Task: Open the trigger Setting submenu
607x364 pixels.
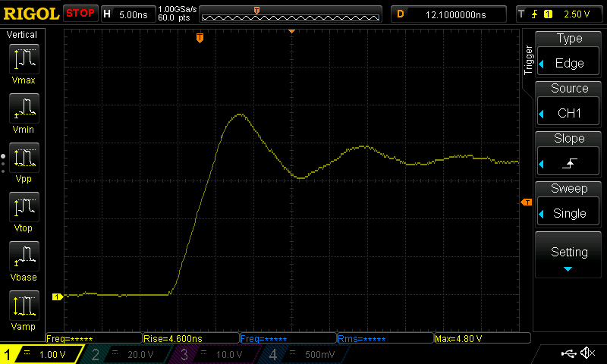Action: (x=569, y=256)
